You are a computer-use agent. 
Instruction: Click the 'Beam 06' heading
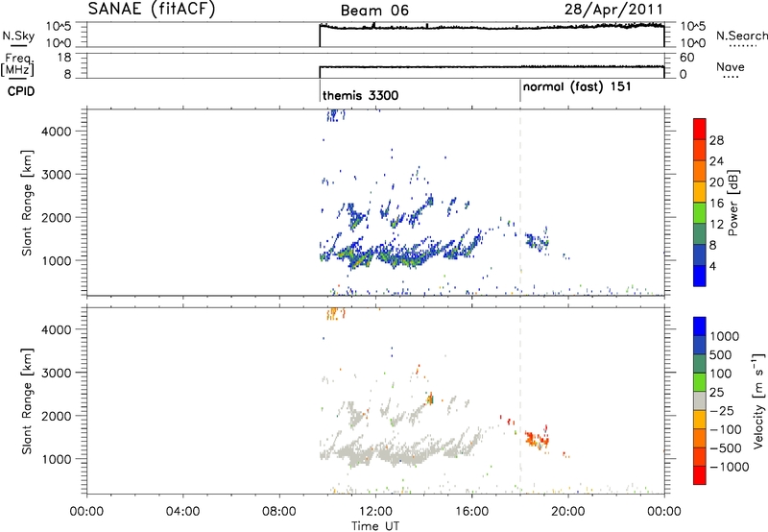374,11
